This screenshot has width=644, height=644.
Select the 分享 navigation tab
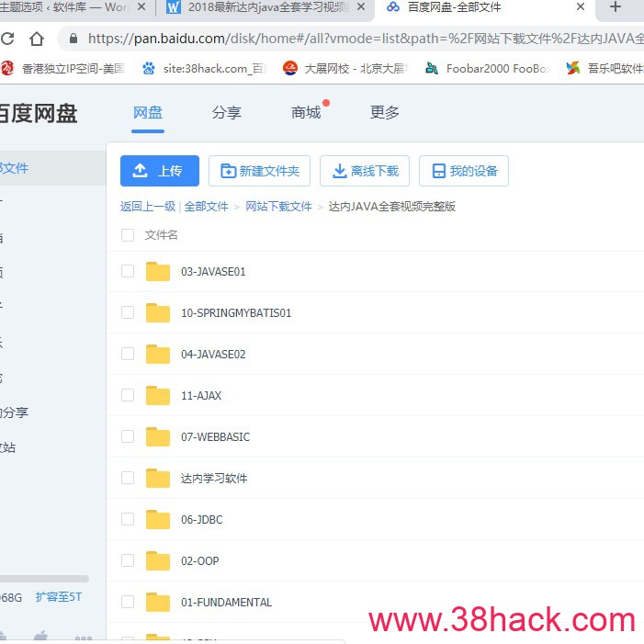[x=227, y=112]
